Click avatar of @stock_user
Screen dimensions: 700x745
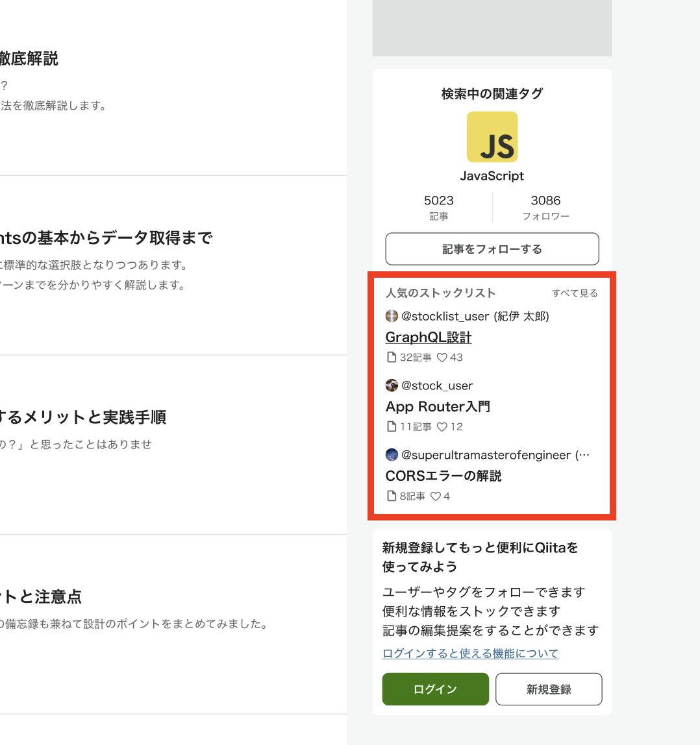pos(392,385)
